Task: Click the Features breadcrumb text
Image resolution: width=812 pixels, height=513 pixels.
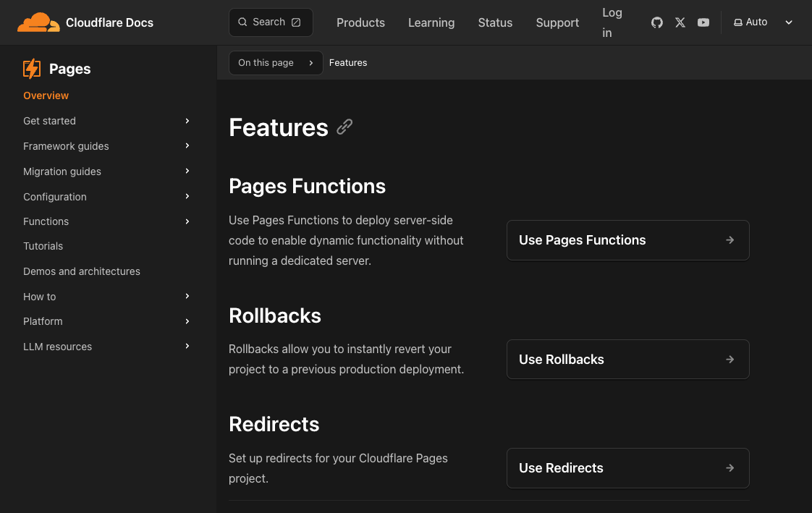Action: (348, 63)
